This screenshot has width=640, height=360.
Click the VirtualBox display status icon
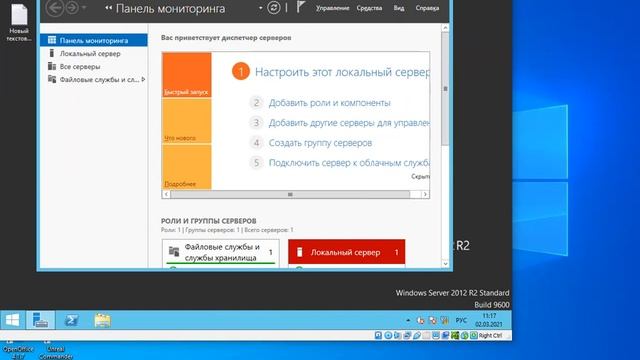436,336
